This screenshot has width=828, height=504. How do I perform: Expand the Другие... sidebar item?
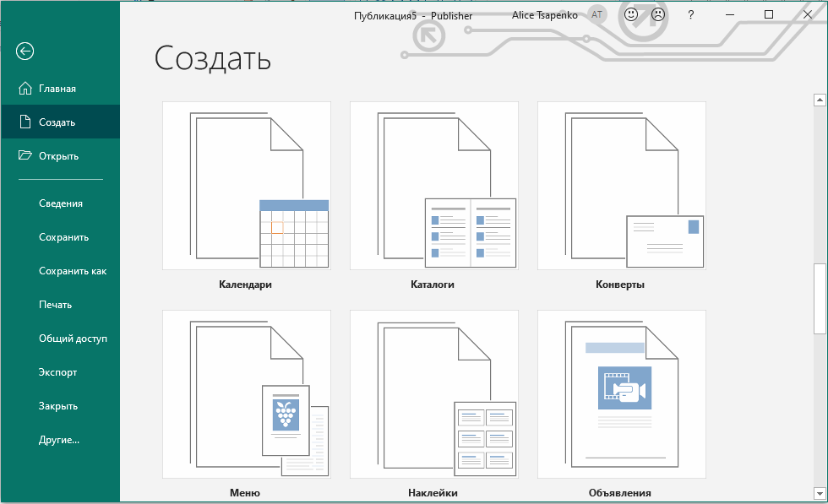pyautogui.click(x=59, y=440)
